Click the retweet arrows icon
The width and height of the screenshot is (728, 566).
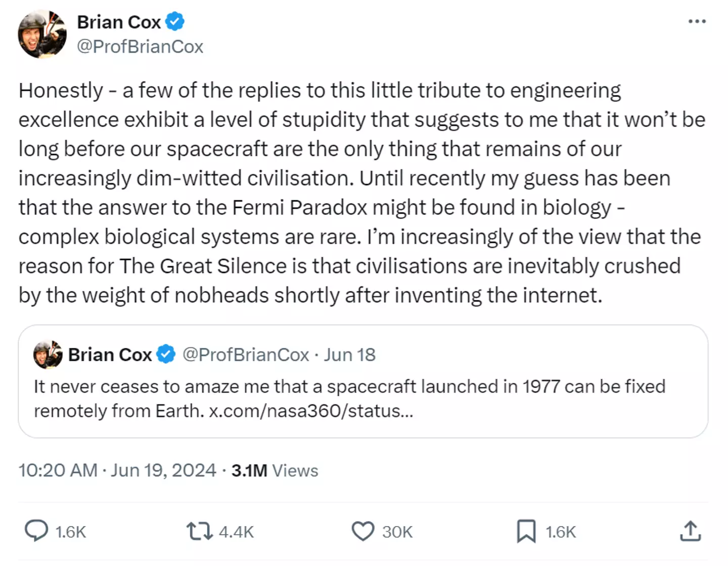(x=200, y=532)
